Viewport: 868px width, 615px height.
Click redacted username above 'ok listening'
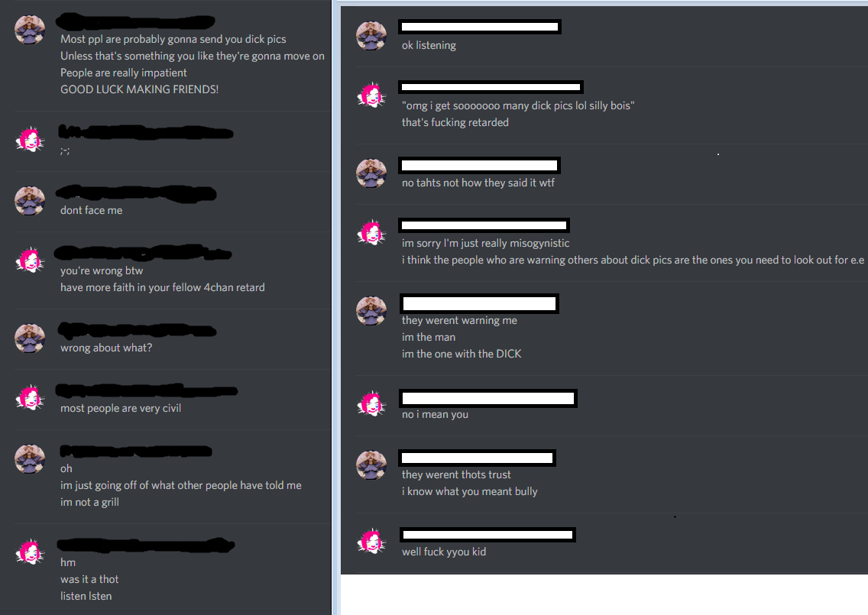coord(479,27)
